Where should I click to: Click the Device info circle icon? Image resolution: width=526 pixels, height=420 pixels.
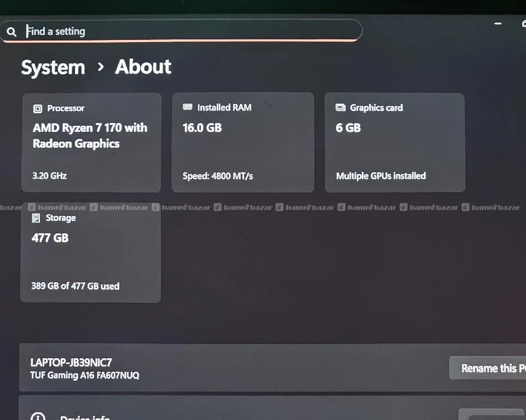point(38,417)
